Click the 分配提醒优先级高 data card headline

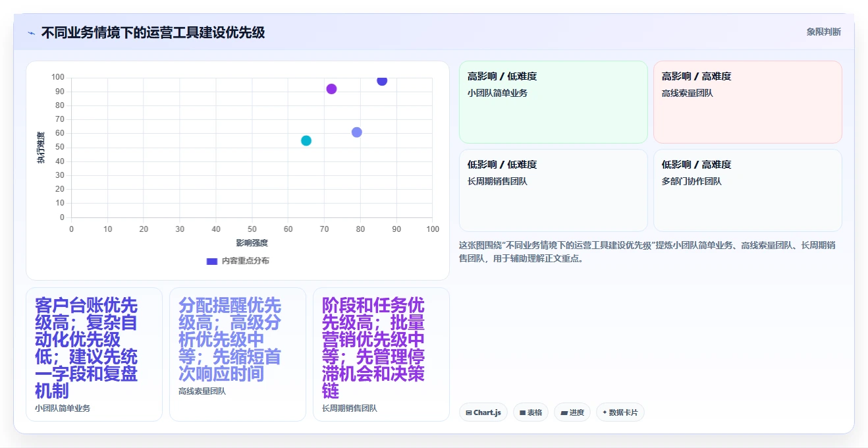pos(230,339)
